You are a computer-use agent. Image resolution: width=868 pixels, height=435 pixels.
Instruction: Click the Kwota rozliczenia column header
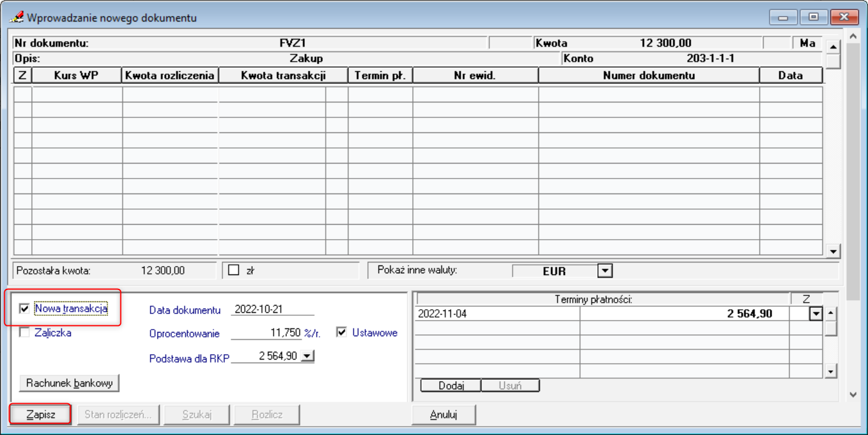[x=170, y=75]
